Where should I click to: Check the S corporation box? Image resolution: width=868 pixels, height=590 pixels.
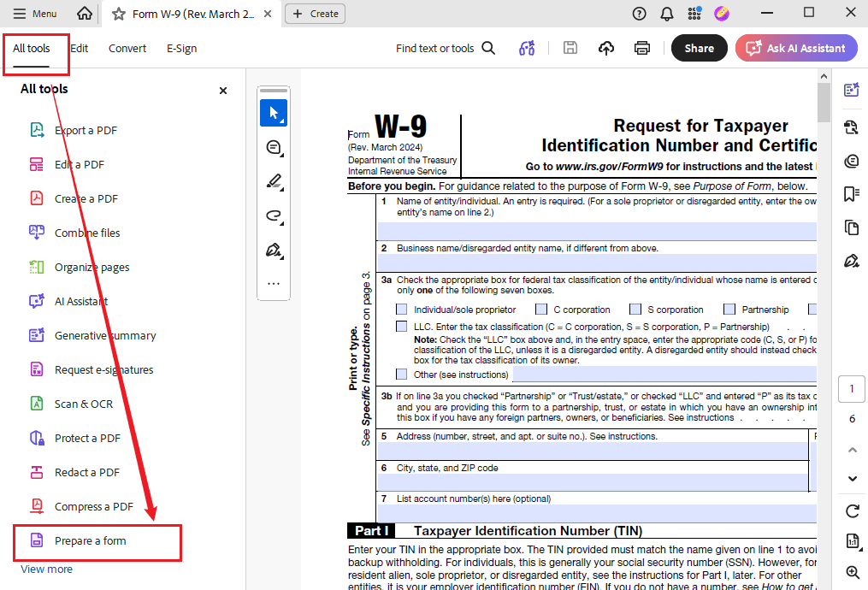(x=635, y=310)
